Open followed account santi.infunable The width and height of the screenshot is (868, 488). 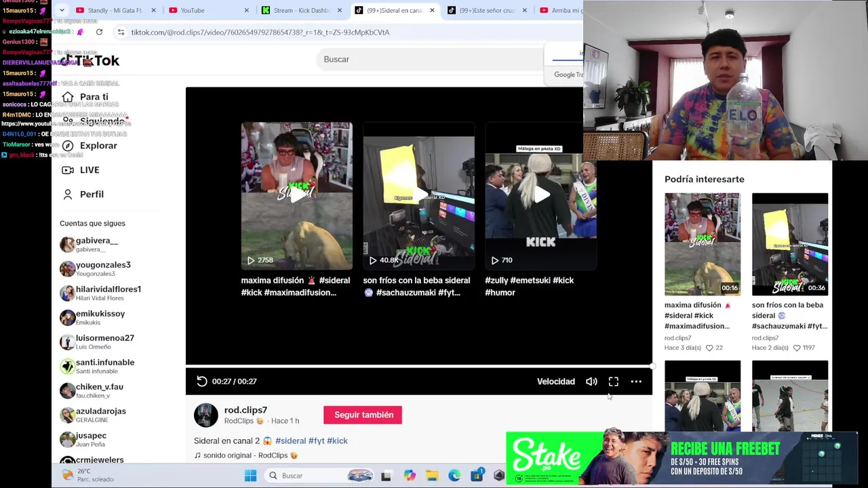coord(97,367)
